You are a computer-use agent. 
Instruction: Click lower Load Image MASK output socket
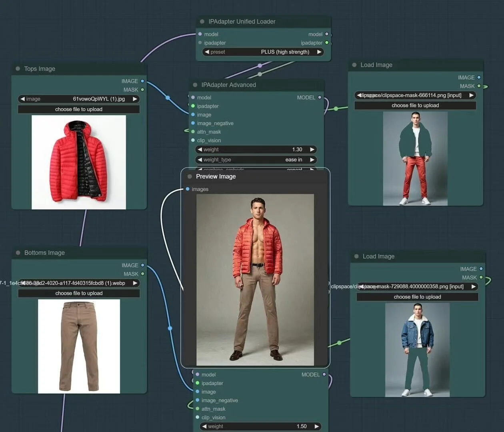pos(481,278)
